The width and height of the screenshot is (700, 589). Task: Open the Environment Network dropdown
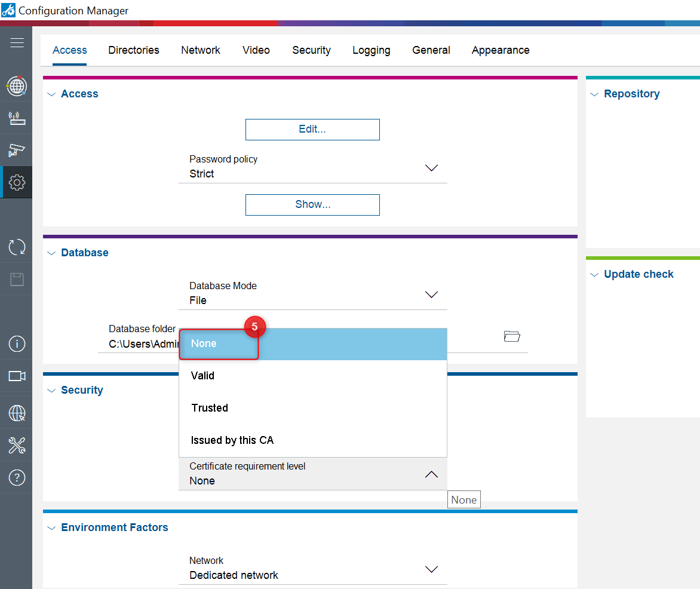431,569
